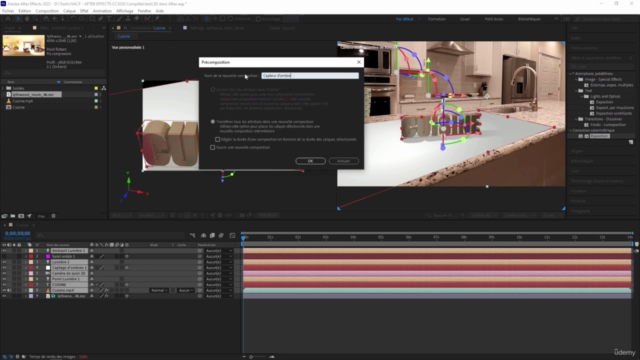Select the Clone Stamp tool
Image resolution: width=640 pixels, height=360 pixels.
(x=128, y=19)
